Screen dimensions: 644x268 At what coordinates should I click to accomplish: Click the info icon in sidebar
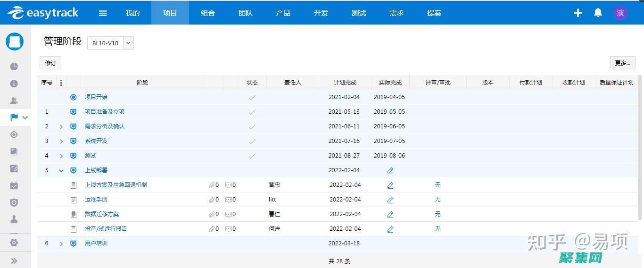pyautogui.click(x=14, y=84)
